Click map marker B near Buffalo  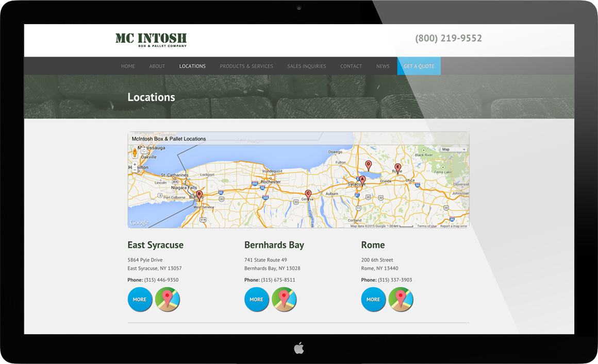(x=200, y=195)
